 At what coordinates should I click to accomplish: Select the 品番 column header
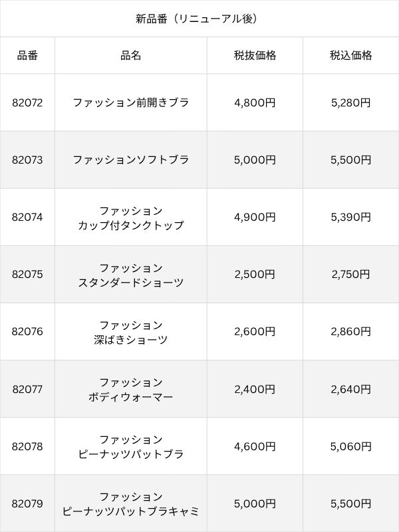pyautogui.click(x=27, y=55)
